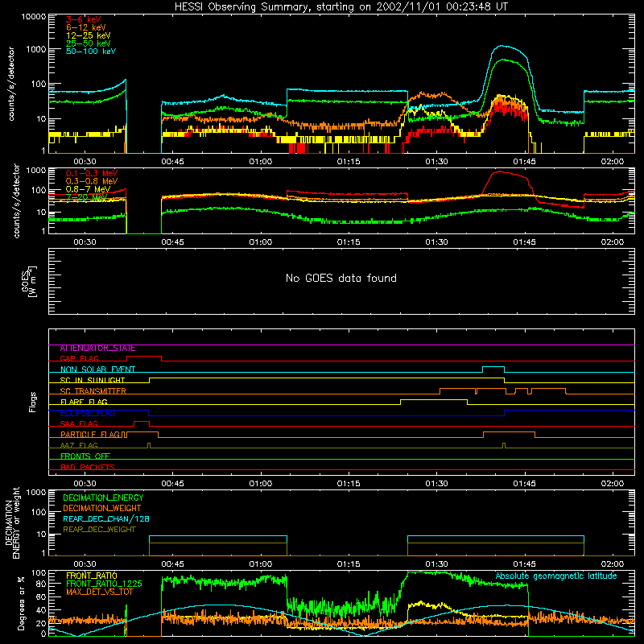Click '01:15' time label under the Flags panel
This screenshot has width=644, height=644.
point(349,484)
